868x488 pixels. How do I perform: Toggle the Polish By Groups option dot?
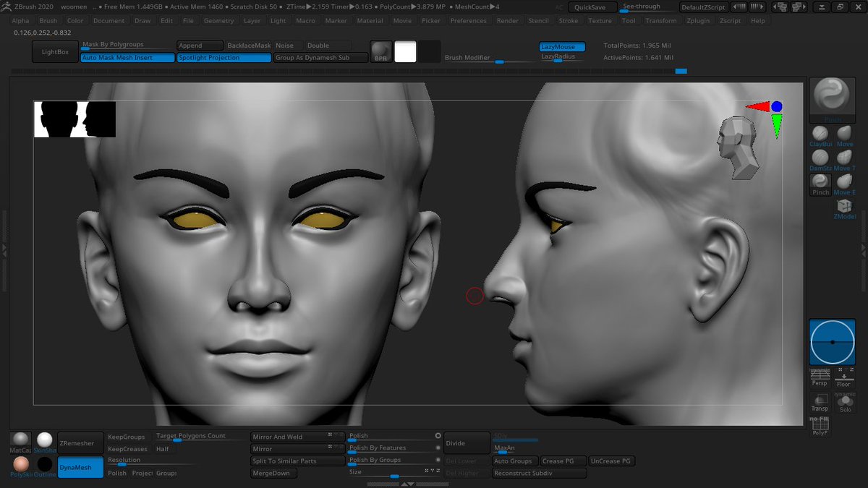coord(438,460)
